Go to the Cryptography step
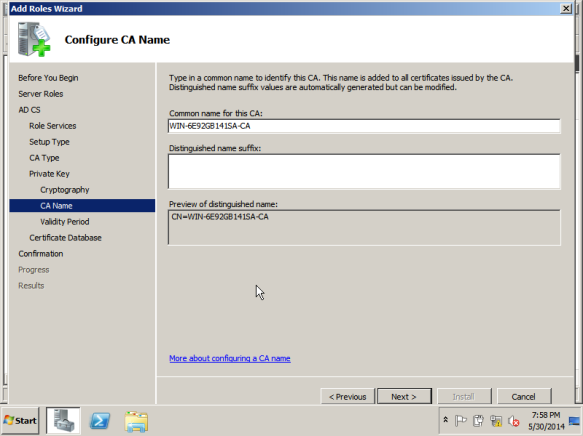Image resolution: width=583 pixels, height=436 pixels. click(x=65, y=190)
